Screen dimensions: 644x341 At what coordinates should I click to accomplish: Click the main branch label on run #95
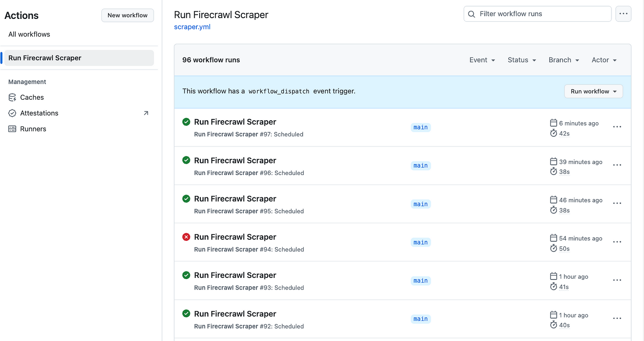pos(421,204)
